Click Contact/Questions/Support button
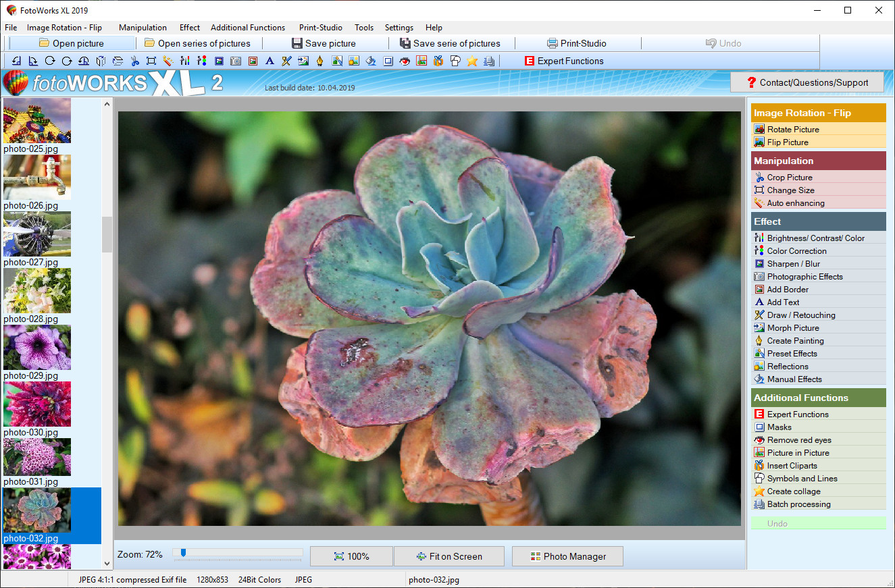This screenshot has width=895, height=588. (x=807, y=82)
